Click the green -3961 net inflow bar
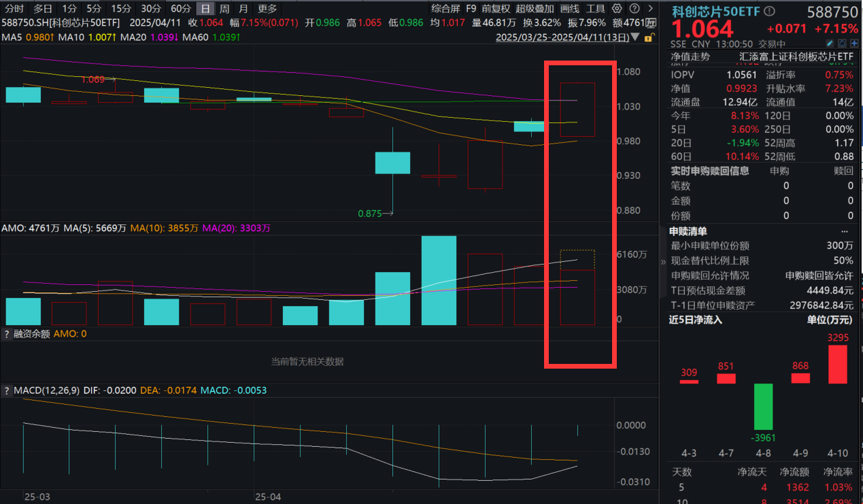Image resolution: width=863 pixels, height=504 pixels. (764, 407)
